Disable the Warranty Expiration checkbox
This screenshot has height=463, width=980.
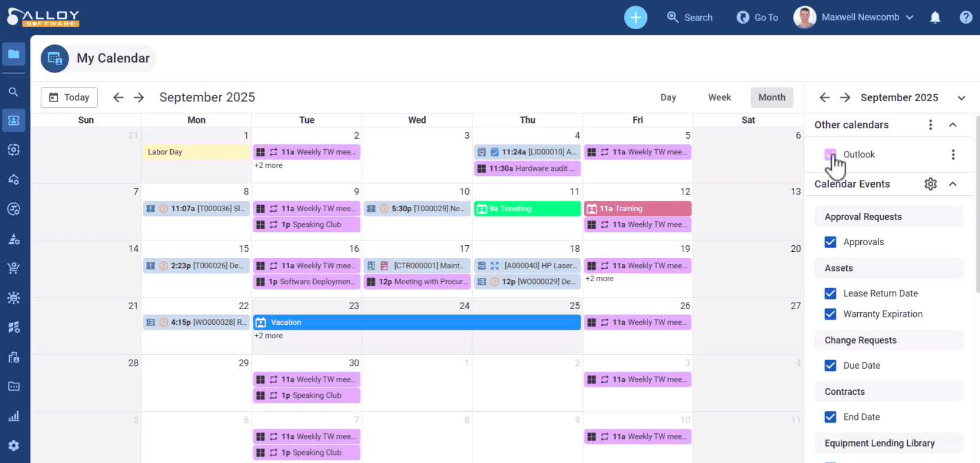830,314
